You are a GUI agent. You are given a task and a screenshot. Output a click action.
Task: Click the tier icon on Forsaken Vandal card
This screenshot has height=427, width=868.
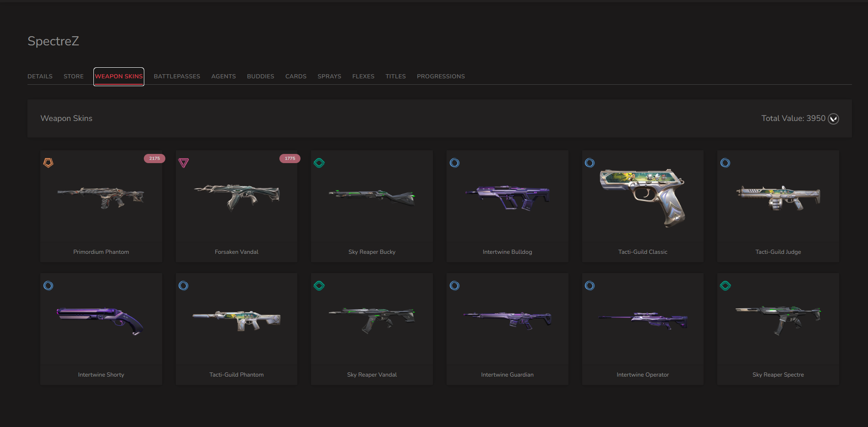point(184,163)
